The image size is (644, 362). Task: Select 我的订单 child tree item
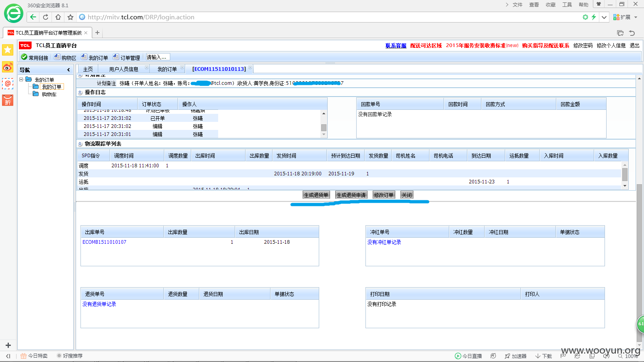coord(52,87)
